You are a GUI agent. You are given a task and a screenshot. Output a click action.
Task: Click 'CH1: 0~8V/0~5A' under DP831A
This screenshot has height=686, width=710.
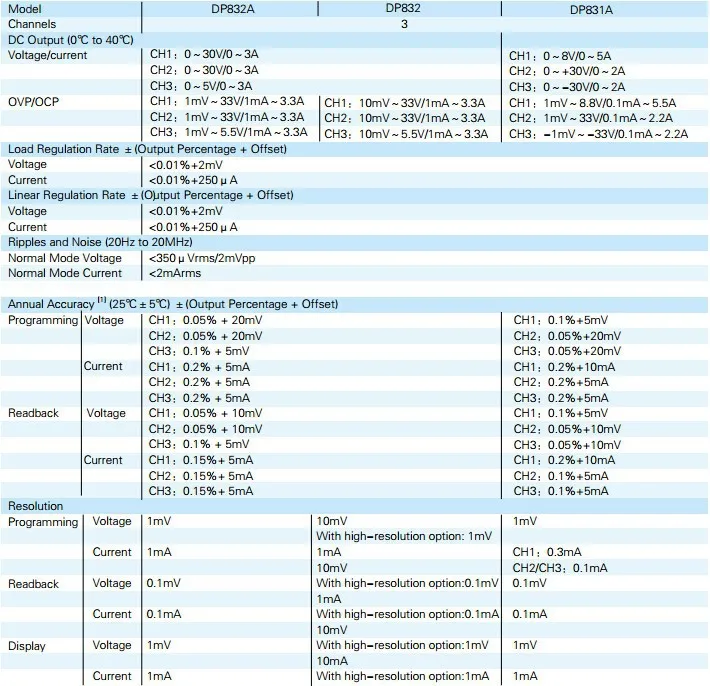click(560, 56)
